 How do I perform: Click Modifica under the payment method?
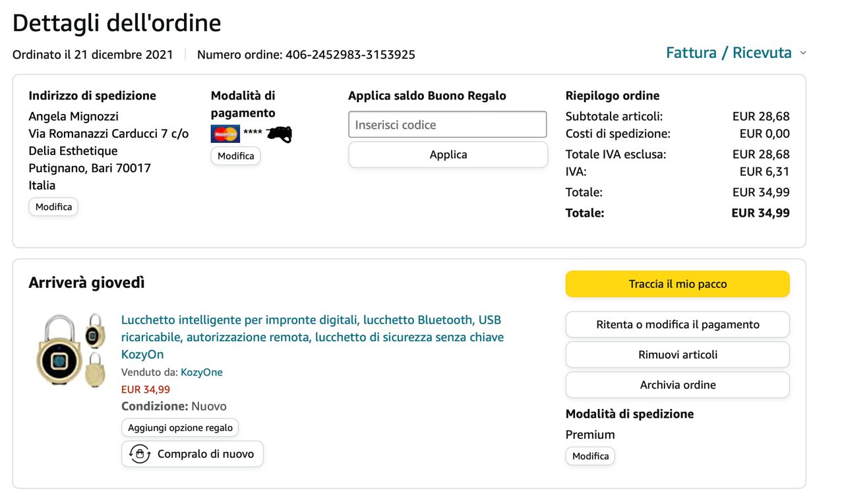click(235, 156)
